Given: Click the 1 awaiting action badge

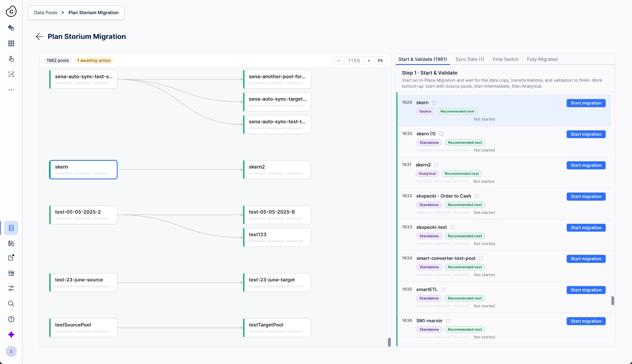Looking at the screenshot, I should (x=94, y=60).
